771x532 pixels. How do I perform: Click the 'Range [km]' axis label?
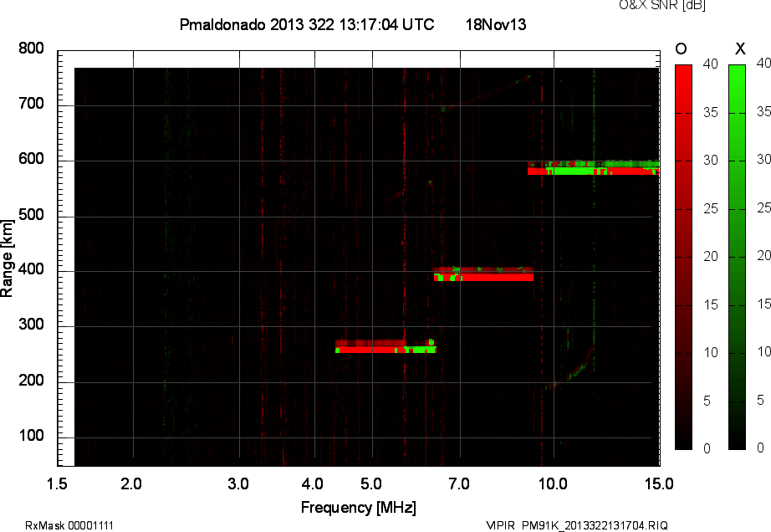click(7, 258)
